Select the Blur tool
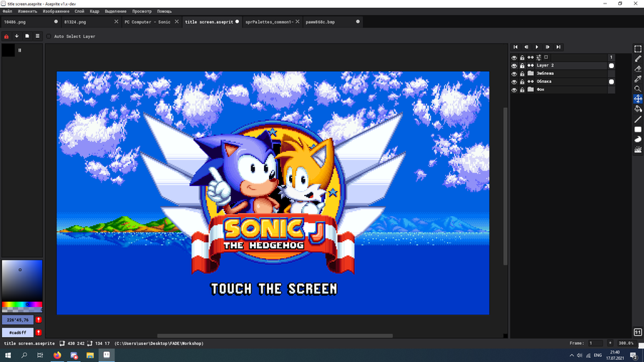 [638, 150]
